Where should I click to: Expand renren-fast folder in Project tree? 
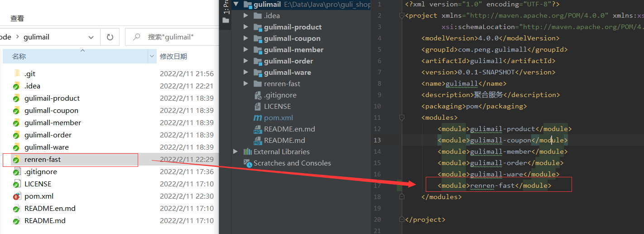coord(246,84)
